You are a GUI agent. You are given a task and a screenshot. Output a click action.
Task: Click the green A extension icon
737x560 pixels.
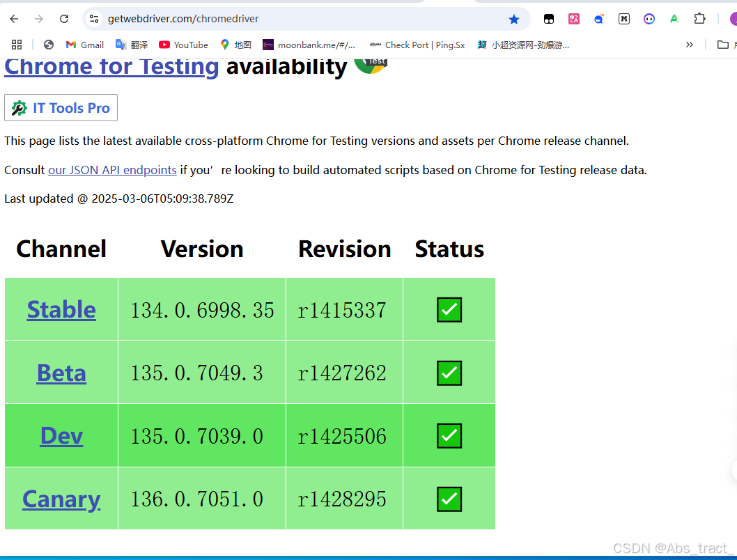click(x=674, y=19)
